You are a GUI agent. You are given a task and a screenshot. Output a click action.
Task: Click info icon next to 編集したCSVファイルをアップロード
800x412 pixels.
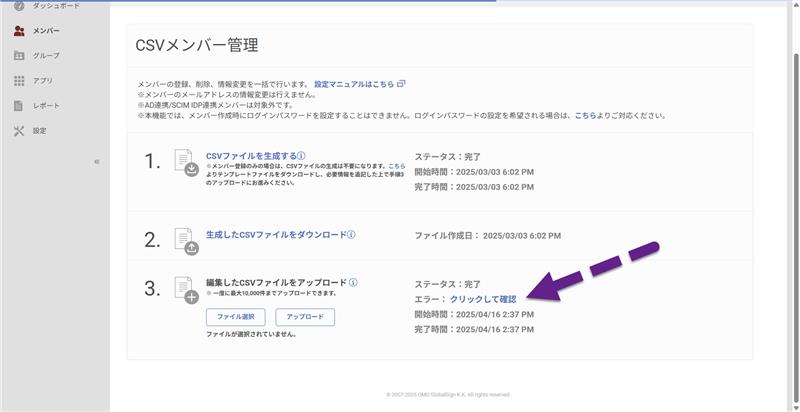tap(354, 282)
